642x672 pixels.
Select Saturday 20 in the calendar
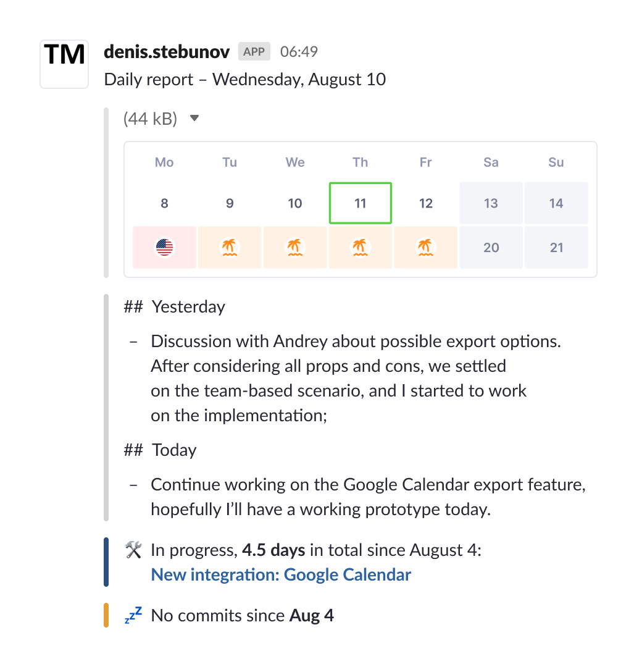[x=491, y=248]
